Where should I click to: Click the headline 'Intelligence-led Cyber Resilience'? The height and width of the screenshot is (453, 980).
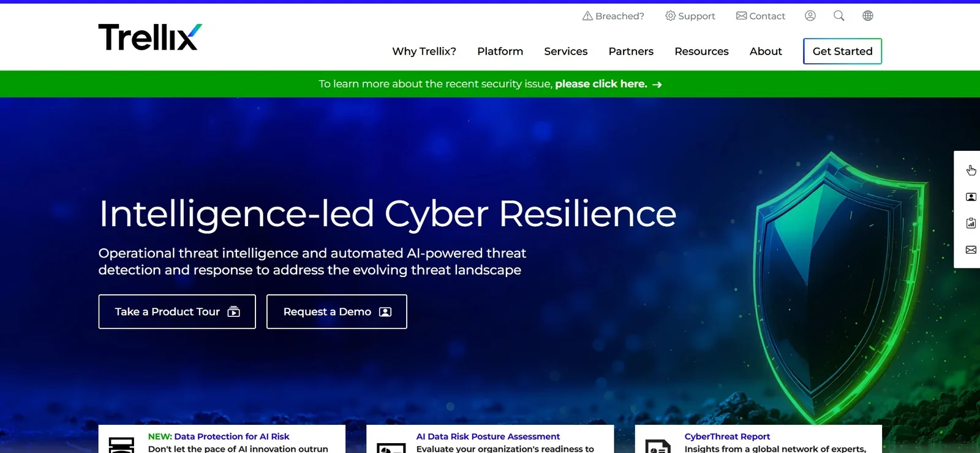[387, 214]
